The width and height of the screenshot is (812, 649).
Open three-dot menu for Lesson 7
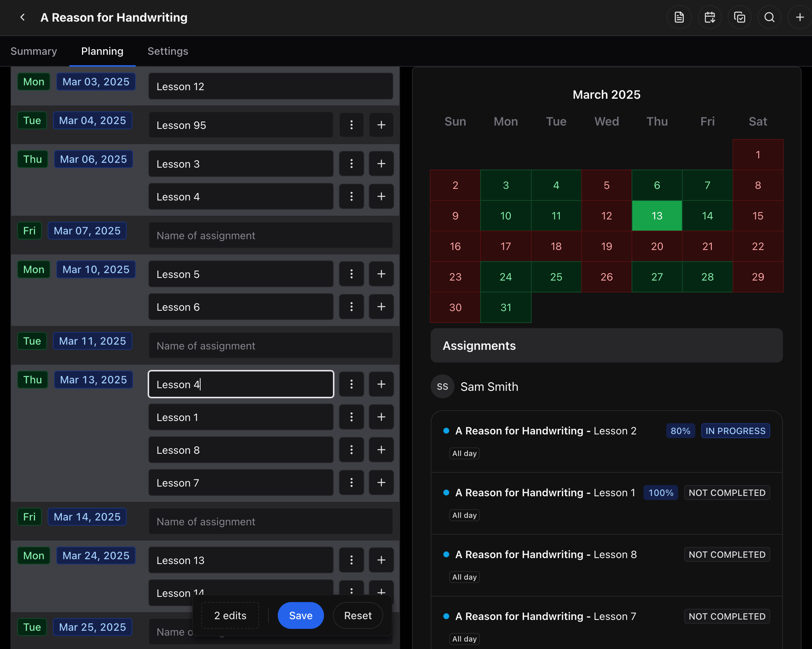click(x=351, y=482)
